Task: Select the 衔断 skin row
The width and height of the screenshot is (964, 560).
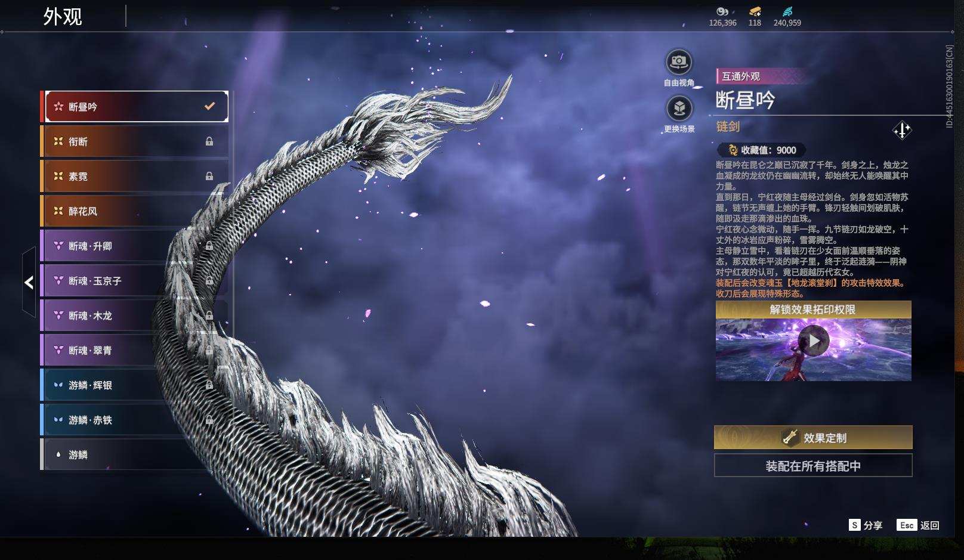Action: pyautogui.click(x=135, y=141)
